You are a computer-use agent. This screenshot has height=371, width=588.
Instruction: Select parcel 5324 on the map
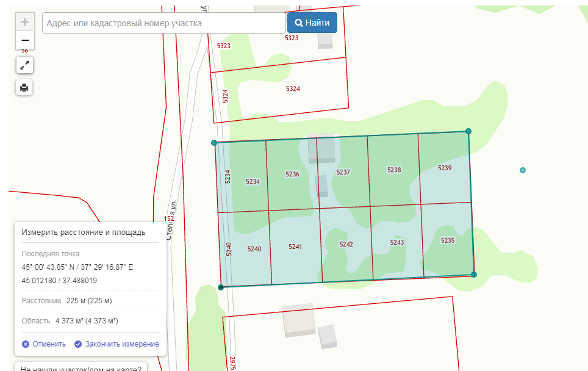pyautogui.click(x=293, y=89)
